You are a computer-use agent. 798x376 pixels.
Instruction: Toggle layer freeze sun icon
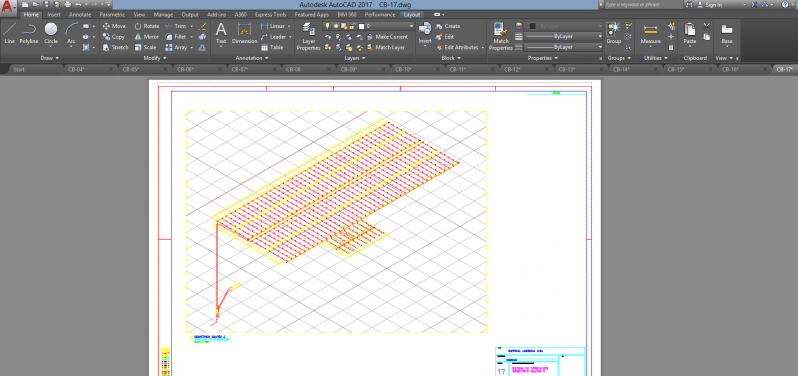tap(336, 26)
